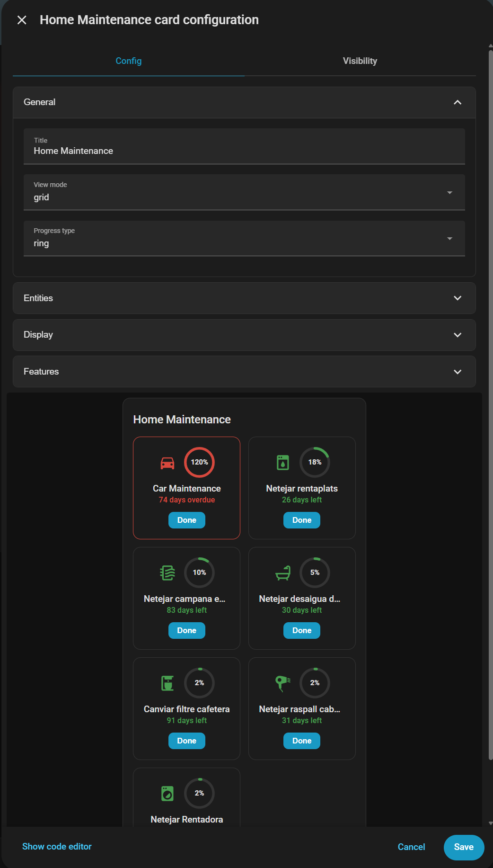Screen dimensions: 493x868
Task: Collapse the General section
Action: click(244, 102)
